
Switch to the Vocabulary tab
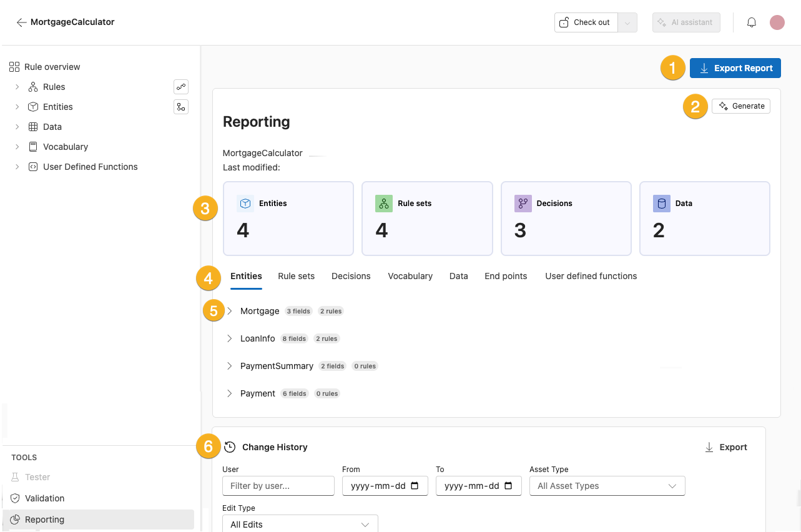point(410,276)
